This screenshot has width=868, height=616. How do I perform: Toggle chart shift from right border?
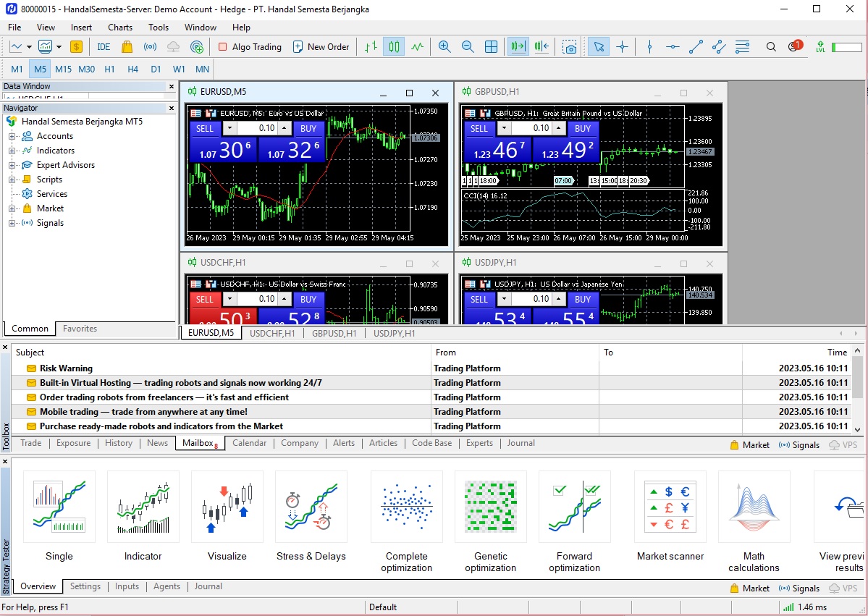[x=542, y=47]
